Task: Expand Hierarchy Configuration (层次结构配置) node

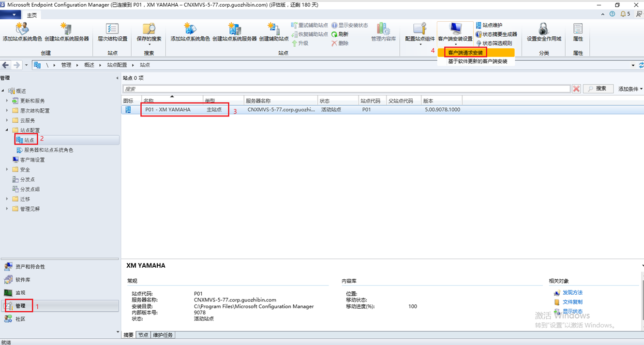Action: tap(7, 111)
